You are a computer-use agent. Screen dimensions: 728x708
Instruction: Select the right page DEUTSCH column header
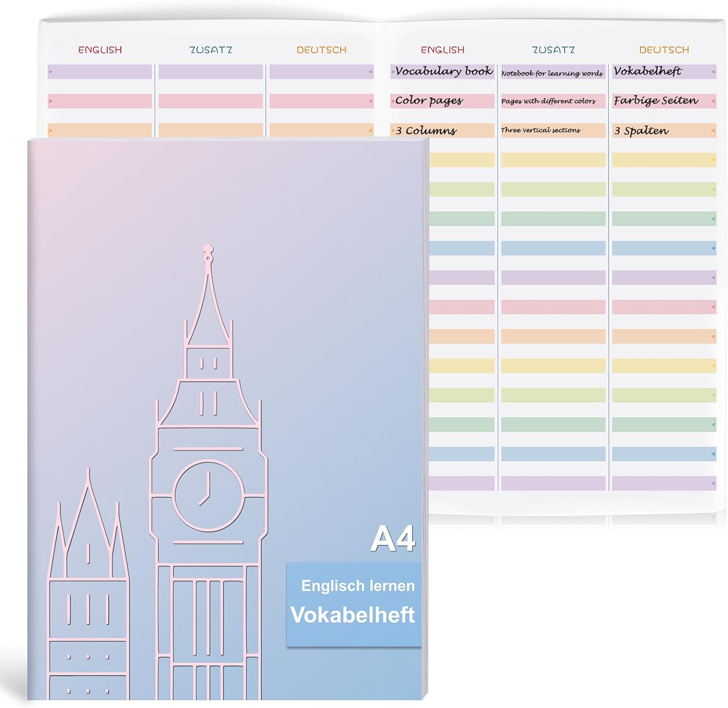663,50
